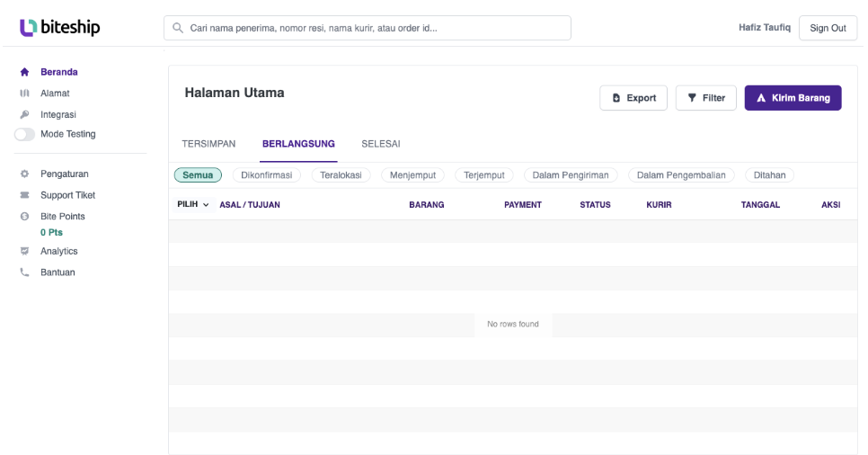Filter by Dalam Pengiriman status
Image resolution: width=868 pixels, height=455 pixels.
571,175
